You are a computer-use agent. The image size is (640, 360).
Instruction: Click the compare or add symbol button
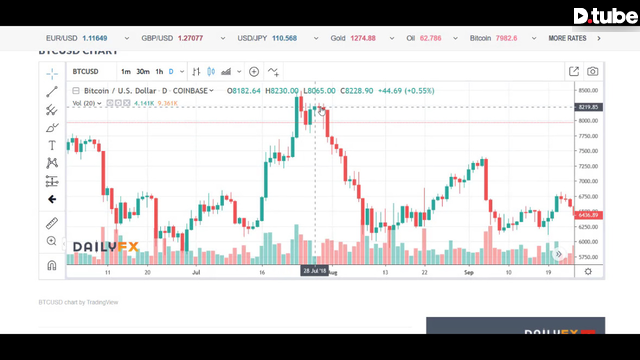point(254,72)
